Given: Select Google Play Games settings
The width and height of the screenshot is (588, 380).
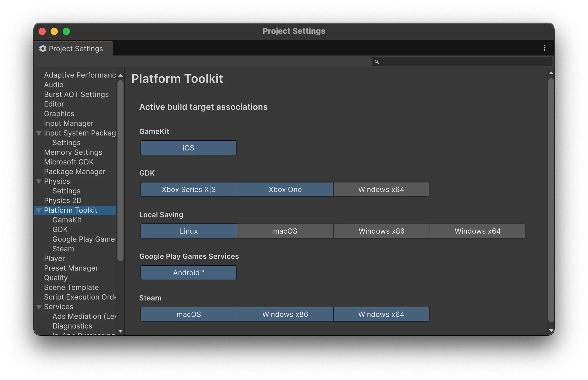Looking at the screenshot, I should (84, 239).
